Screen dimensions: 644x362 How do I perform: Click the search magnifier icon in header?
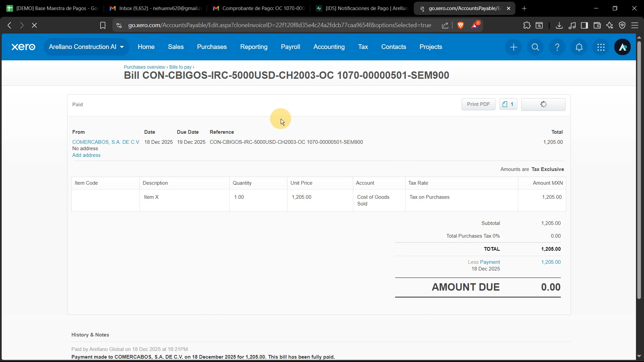click(x=535, y=47)
